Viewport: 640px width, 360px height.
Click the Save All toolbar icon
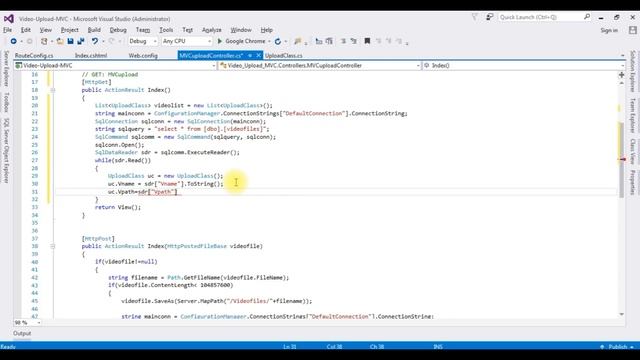(81, 41)
